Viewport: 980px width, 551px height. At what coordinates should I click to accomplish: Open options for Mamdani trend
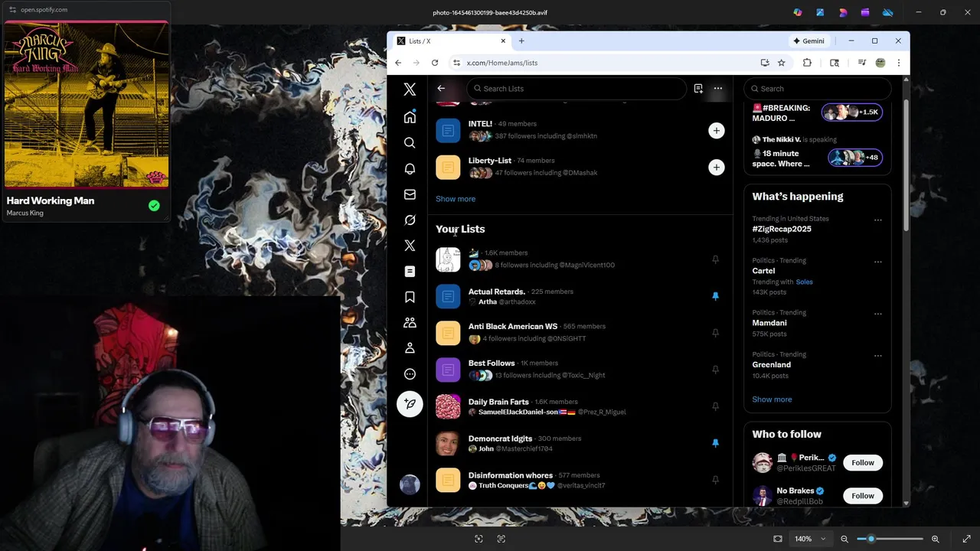pos(878,314)
